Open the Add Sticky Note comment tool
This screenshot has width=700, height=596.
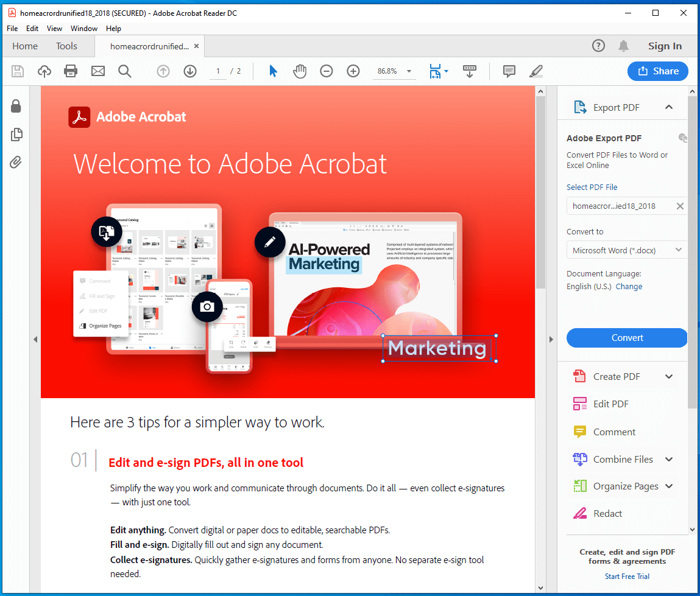tap(509, 71)
